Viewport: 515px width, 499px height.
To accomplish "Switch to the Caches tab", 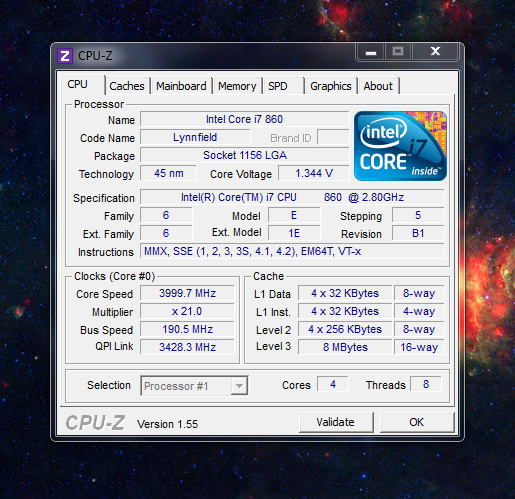I will (127, 86).
